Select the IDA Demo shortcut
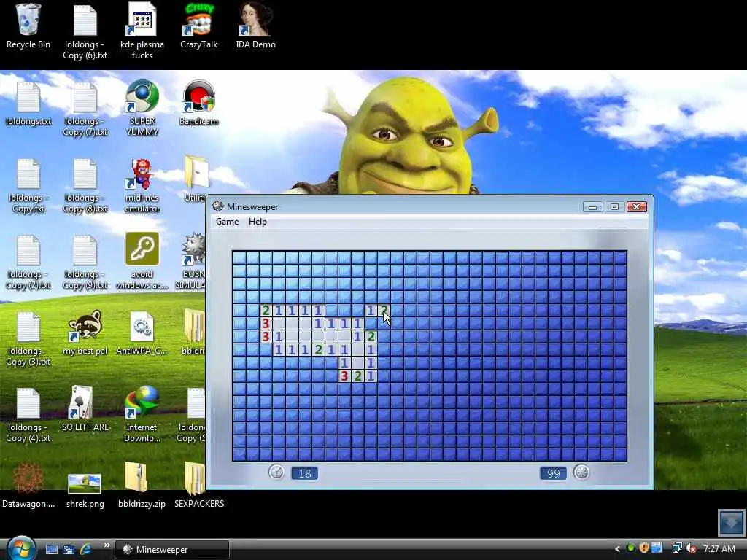747x560 pixels. click(x=255, y=26)
